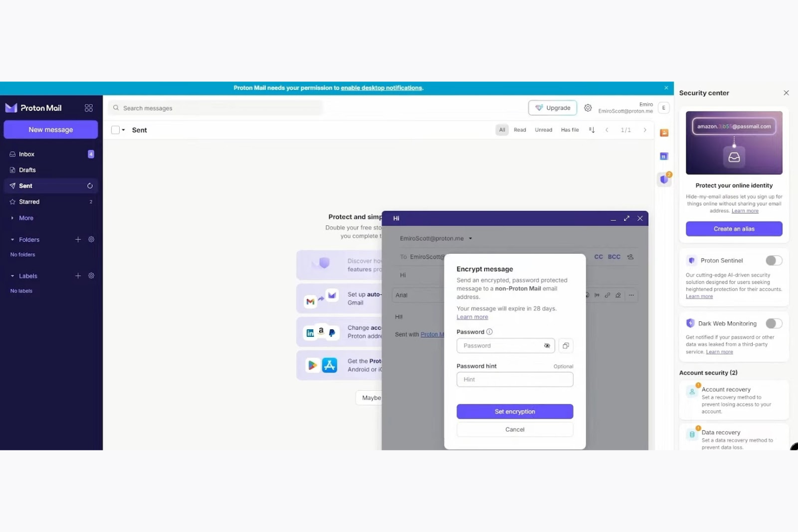Open the select all dropdown arrow
Screen dimensions: 798x532
click(123, 130)
